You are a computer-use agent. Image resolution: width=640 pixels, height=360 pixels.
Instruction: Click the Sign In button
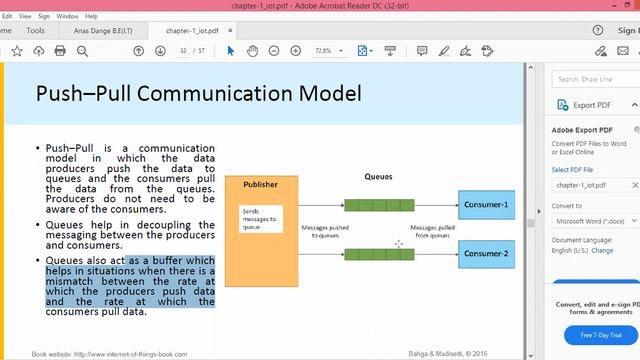[x=629, y=31]
